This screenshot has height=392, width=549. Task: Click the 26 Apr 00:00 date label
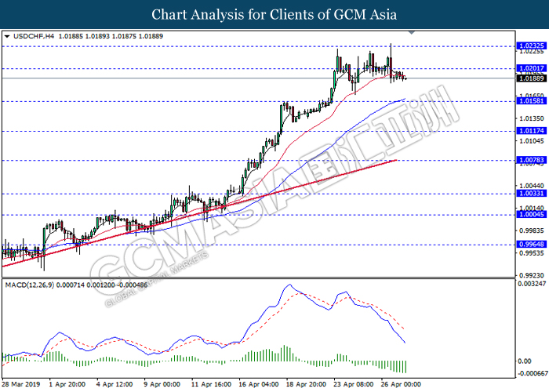click(x=401, y=384)
